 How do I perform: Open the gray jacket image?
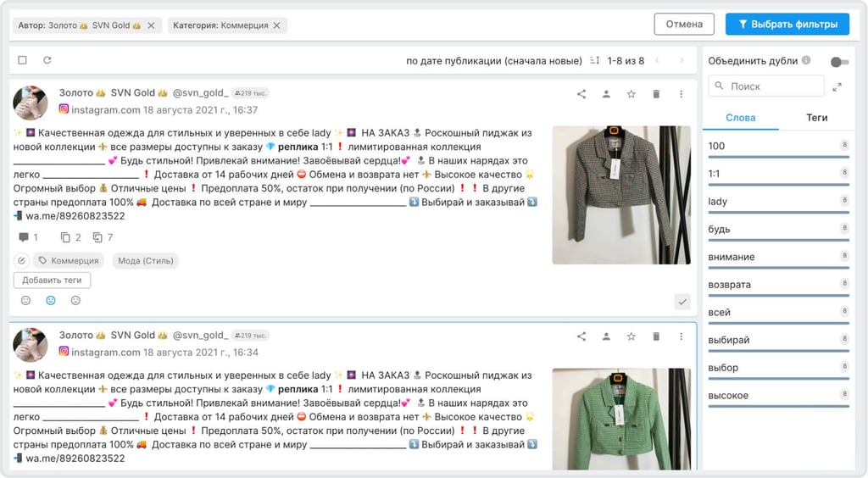(621, 195)
